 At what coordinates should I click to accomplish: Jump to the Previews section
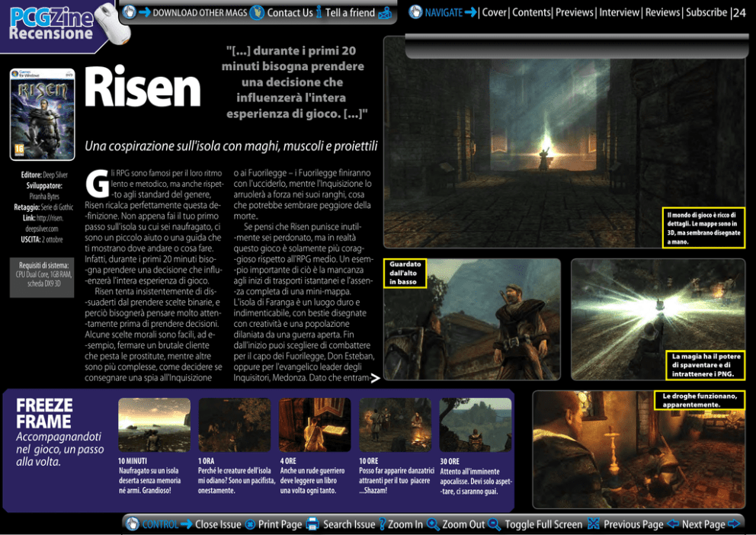pos(574,12)
